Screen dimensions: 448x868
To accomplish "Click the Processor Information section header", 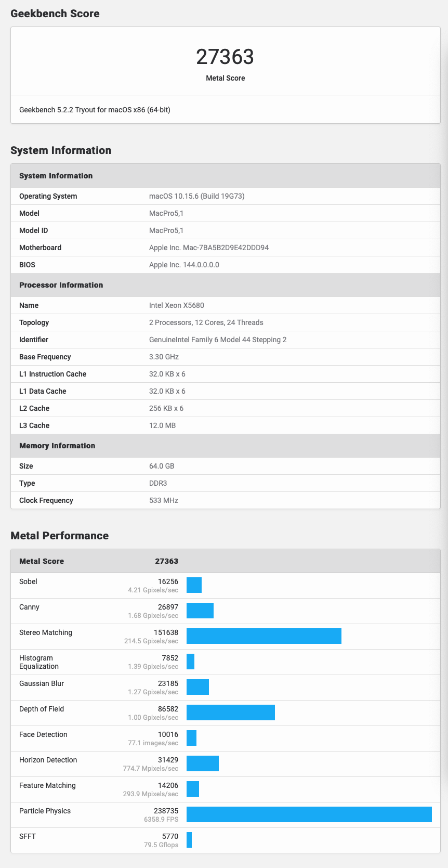I will [226, 285].
